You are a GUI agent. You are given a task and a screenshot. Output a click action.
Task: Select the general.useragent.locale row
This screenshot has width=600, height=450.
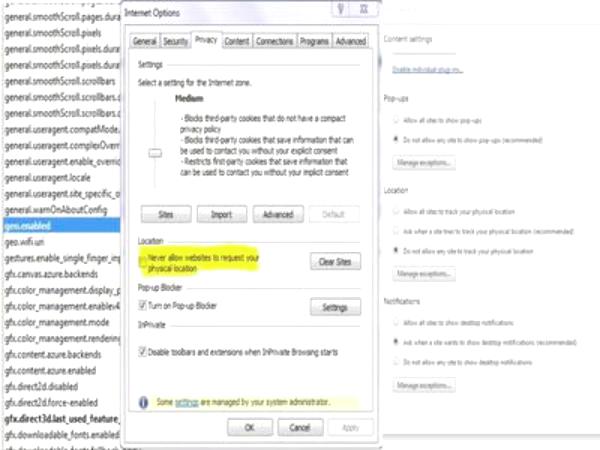[62, 178]
